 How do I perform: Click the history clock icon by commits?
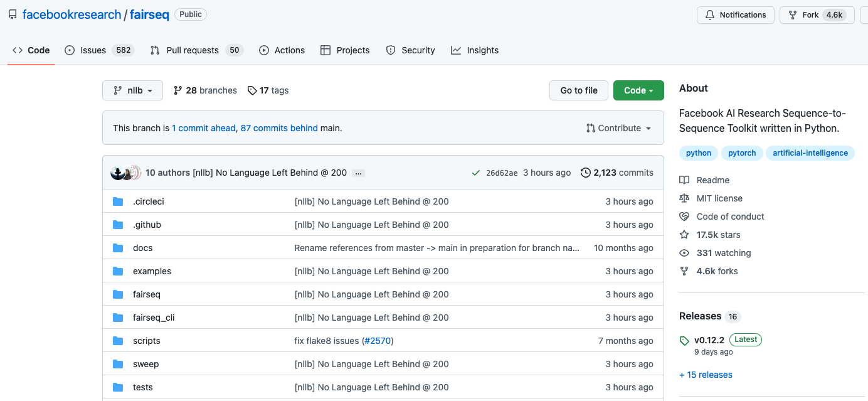click(586, 173)
